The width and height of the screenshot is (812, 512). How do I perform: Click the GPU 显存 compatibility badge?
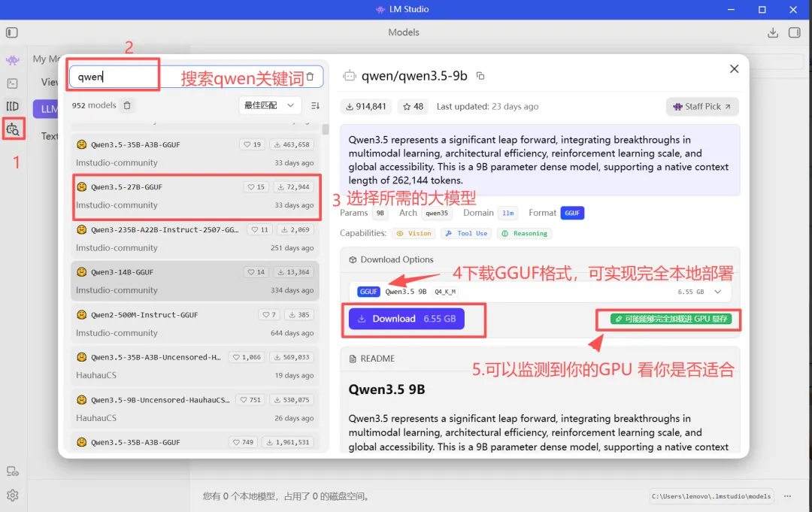(671, 319)
